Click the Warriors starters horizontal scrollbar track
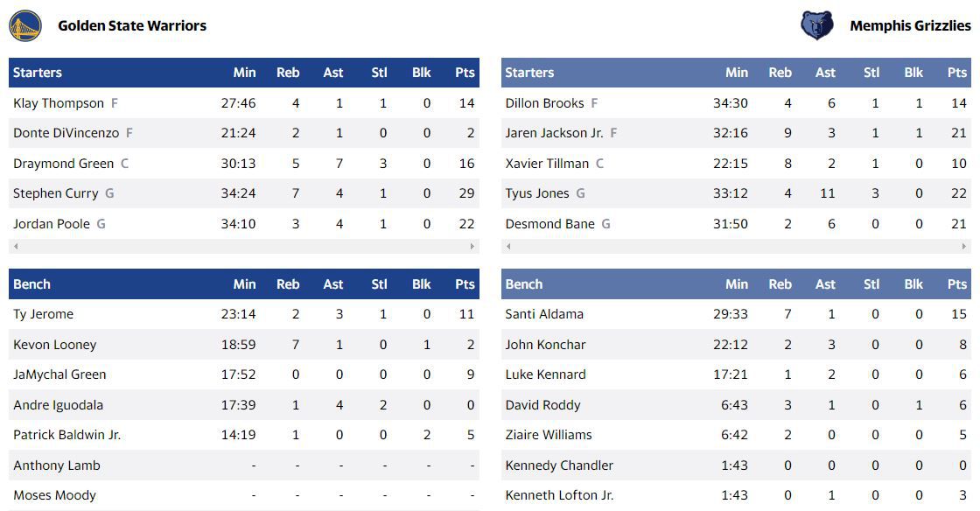980x511 pixels. pyautogui.click(x=244, y=246)
